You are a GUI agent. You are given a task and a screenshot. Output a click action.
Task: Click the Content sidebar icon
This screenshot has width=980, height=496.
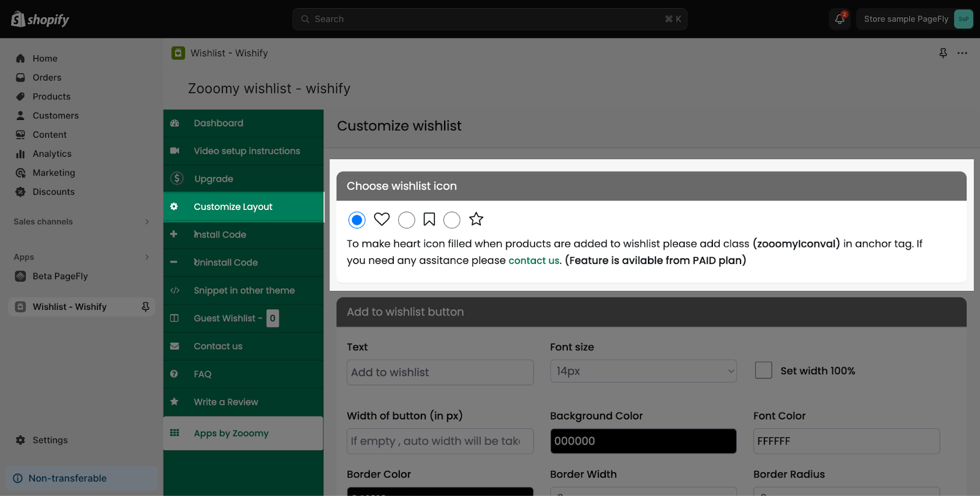(20, 134)
